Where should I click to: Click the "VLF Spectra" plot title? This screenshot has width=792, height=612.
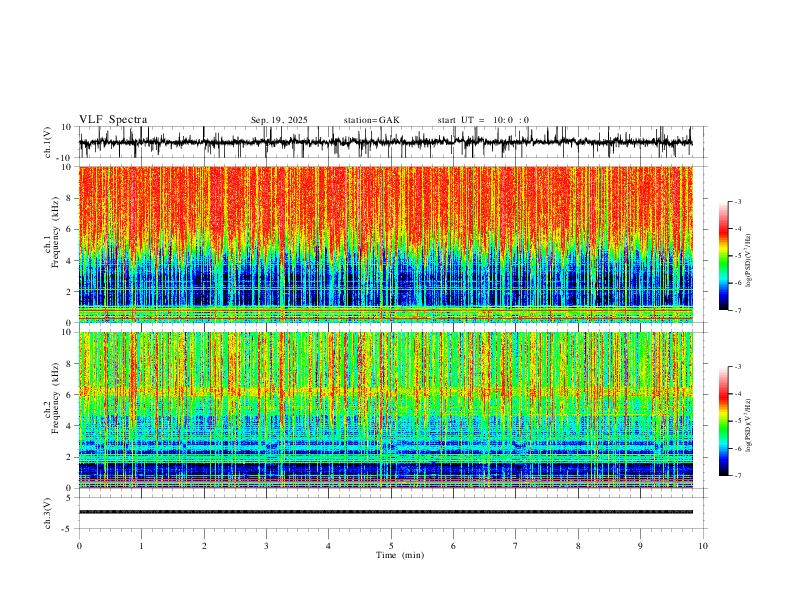click(x=113, y=119)
